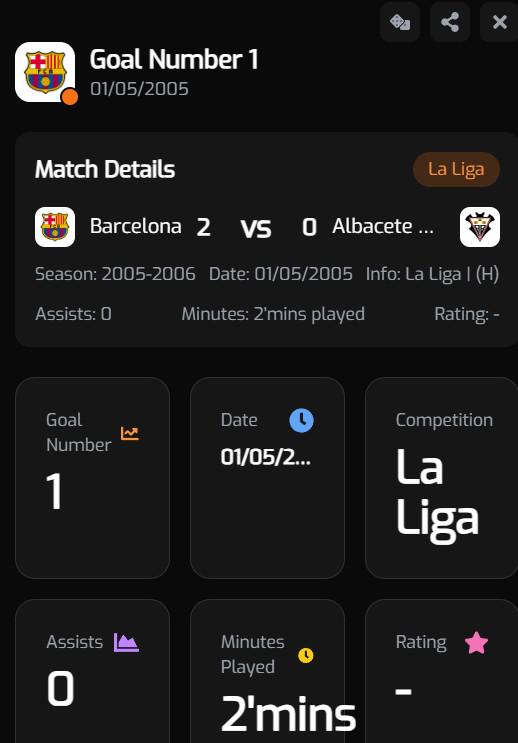Click the purple Assists area-chart icon
Viewport: 518px width, 743px height.
(x=126, y=643)
